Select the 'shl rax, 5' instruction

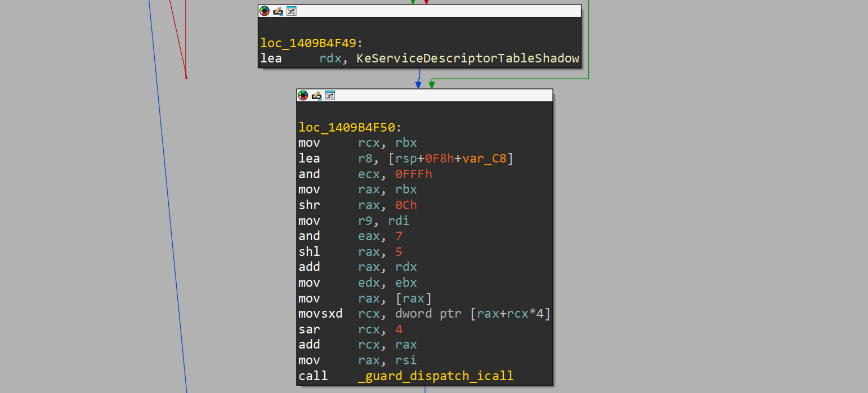351,251
